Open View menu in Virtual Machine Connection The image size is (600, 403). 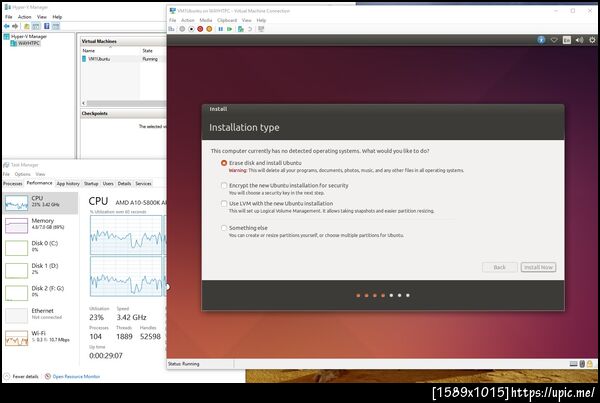(x=247, y=20)
